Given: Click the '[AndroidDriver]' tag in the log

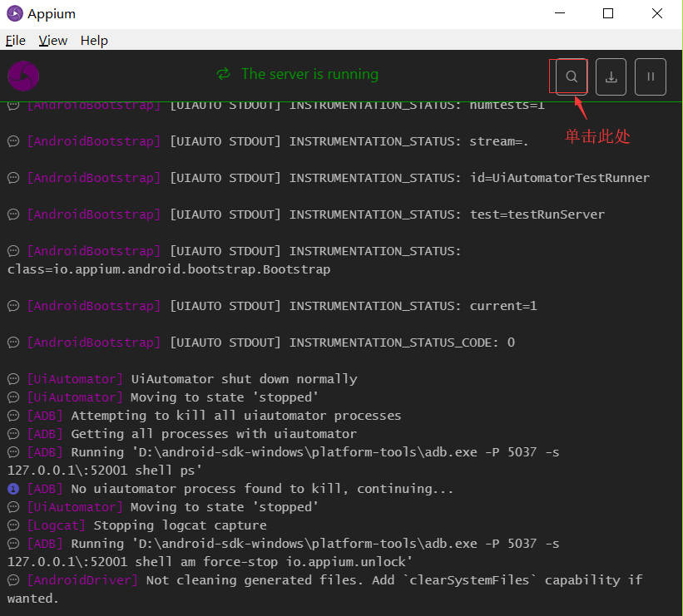Looking at the screenshot, I should pos(82,580).
